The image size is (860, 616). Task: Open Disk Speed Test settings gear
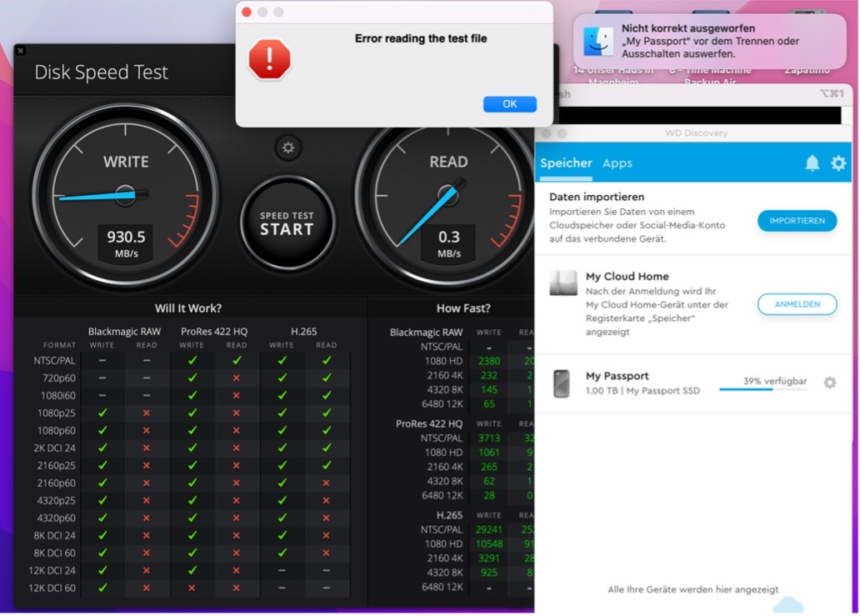288,148
